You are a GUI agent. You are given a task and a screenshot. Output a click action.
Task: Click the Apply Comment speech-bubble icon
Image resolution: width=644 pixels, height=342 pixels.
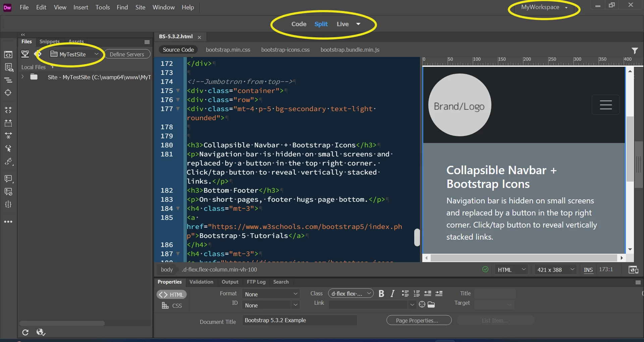click(9, 179)
